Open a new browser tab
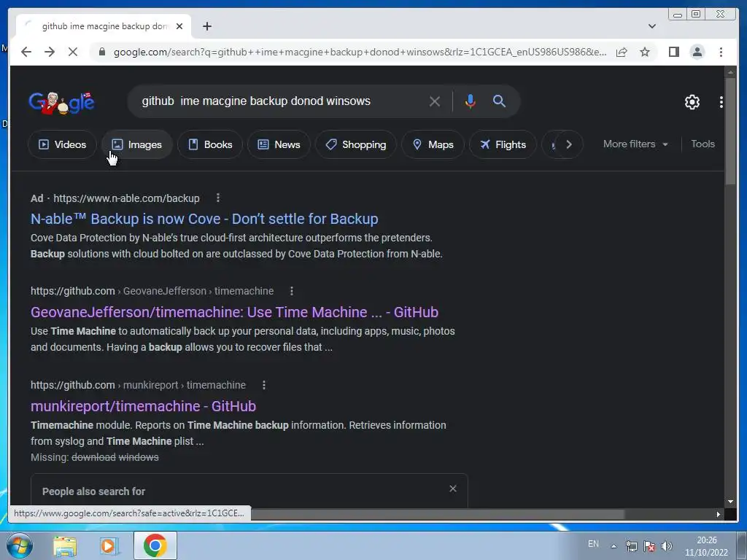This screenshot has width=747, height=560. (206, 26)
